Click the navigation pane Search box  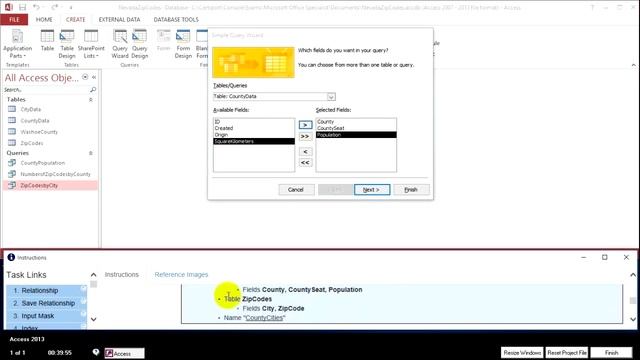46,89
